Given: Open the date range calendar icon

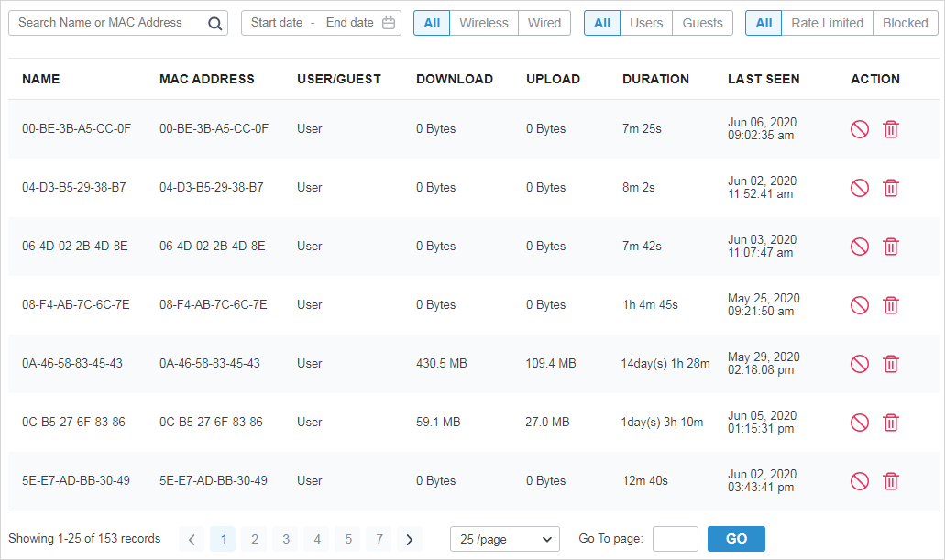Looking at the screenshot, I should click(x=389, y=23).
